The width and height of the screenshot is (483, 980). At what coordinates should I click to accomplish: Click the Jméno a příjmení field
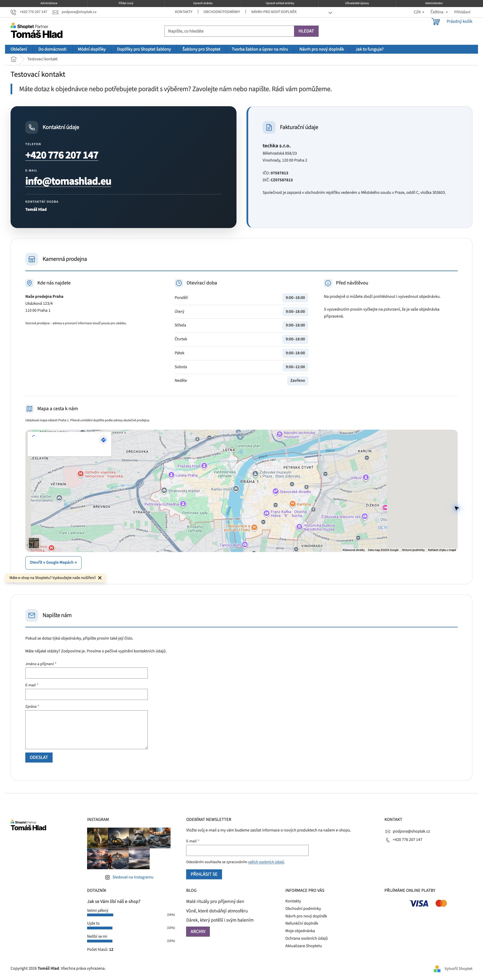pyautogui.click(x=87, y=673)
